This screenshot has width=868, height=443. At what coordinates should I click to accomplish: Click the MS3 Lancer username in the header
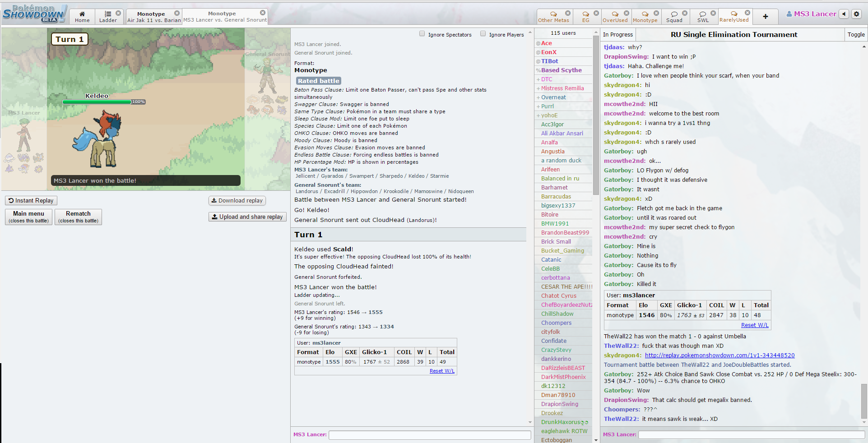click(811, 14)
